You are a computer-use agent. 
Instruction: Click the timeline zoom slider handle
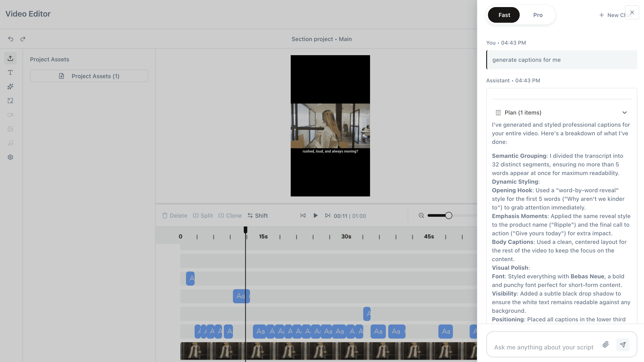point(449,216)
